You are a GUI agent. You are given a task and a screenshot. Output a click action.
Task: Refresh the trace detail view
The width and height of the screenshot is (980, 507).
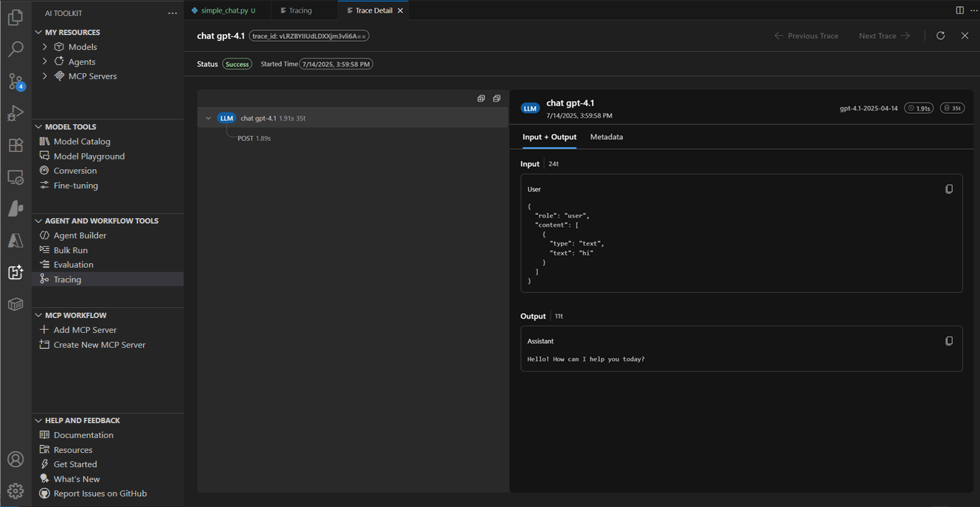pos(941,36)
